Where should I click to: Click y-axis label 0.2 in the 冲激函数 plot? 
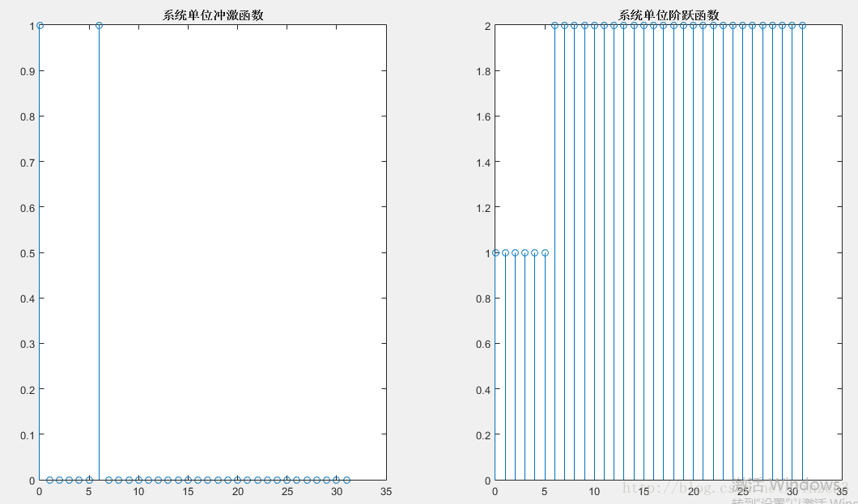tap(28, 390)
